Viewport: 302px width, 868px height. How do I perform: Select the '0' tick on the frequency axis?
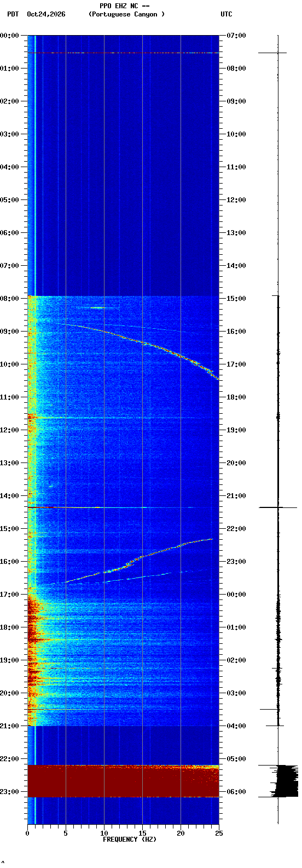27,833
